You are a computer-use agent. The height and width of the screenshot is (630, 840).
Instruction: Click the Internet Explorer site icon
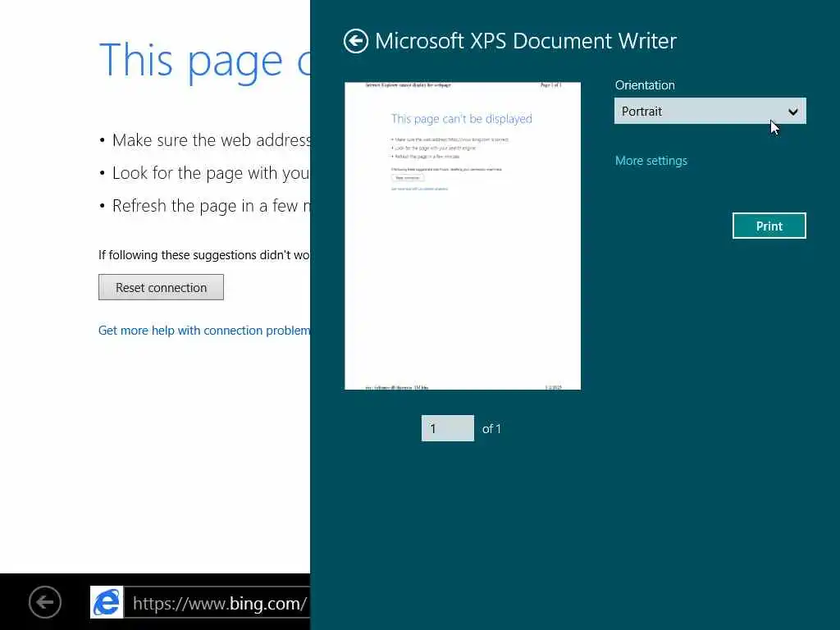click(x=107, y=602)
